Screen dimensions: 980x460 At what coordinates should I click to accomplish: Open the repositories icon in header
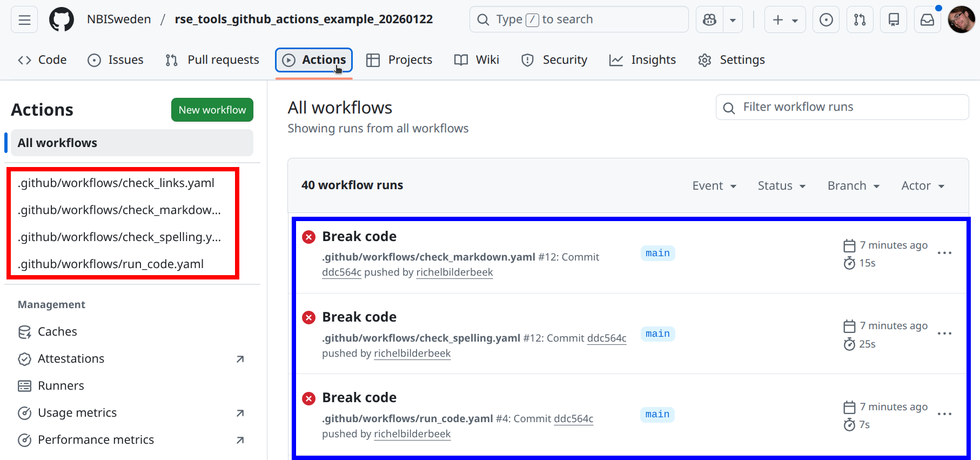click(x=894, y=20)
